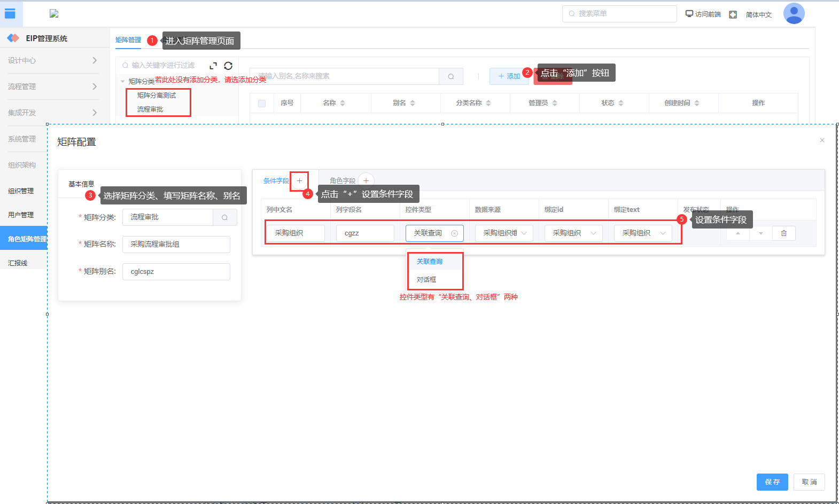839x504 pixels.
Task: Delete the 采购组织 condition row
Action: [784, 233]
